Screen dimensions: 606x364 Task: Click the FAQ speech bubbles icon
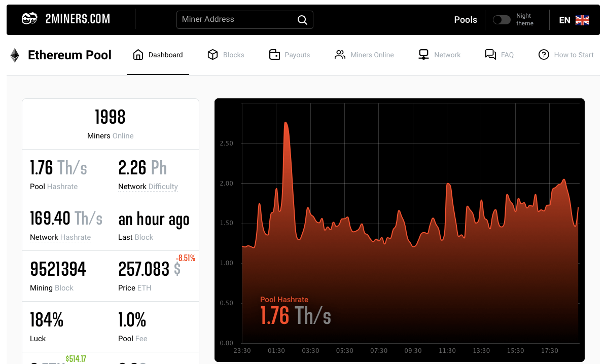(x=490, y=55)
